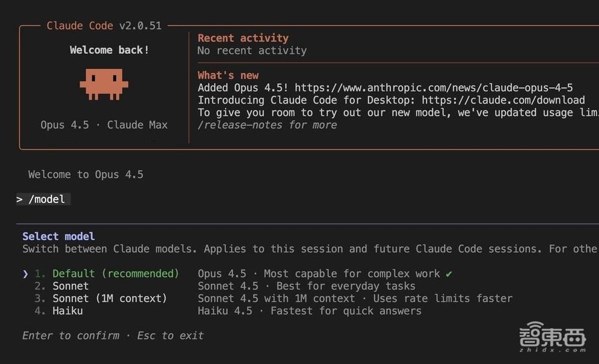The height and width of the screenshot is (364, 599).
Task: Click Opus 4.5 · Claude Max plan label
Action: click(x=104, y=125)
